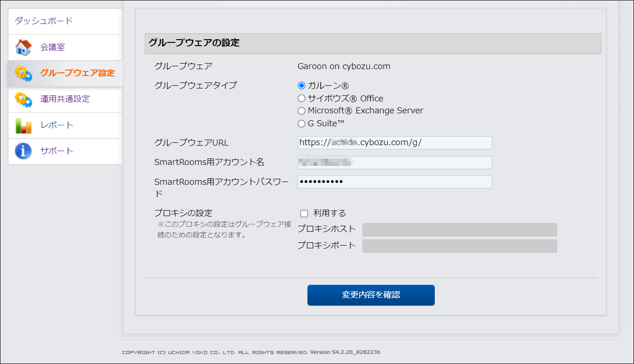Select G Suite™ groupware type

(302, 123)
